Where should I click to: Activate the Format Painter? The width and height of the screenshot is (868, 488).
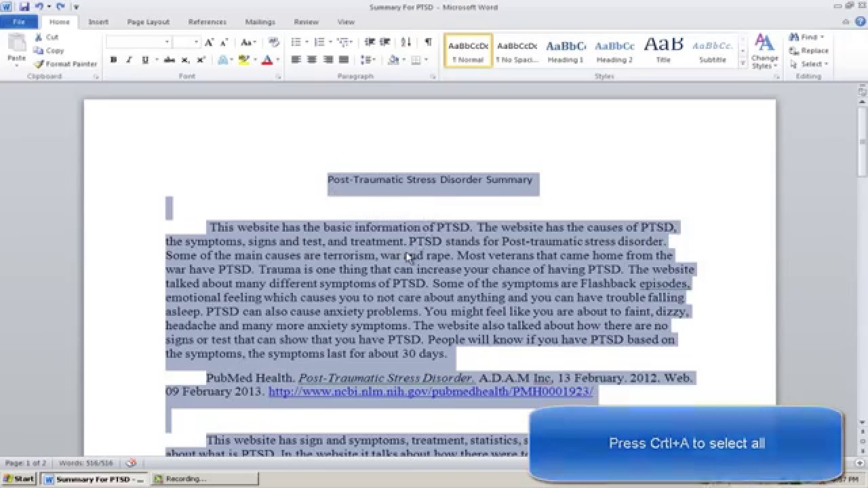click(66, 64)
